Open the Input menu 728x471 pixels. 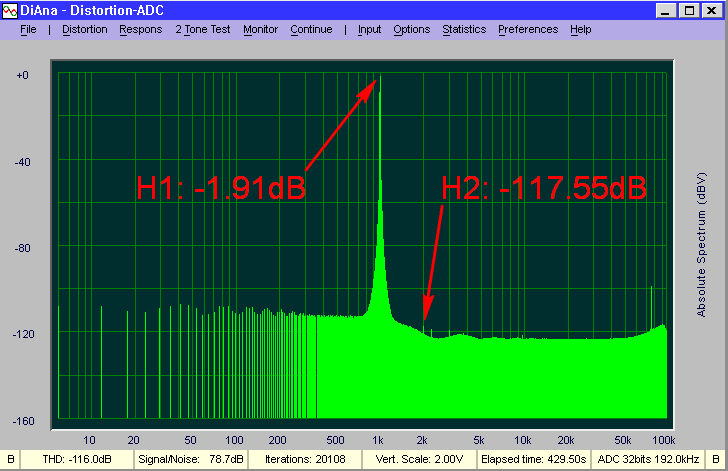(369, 29)
